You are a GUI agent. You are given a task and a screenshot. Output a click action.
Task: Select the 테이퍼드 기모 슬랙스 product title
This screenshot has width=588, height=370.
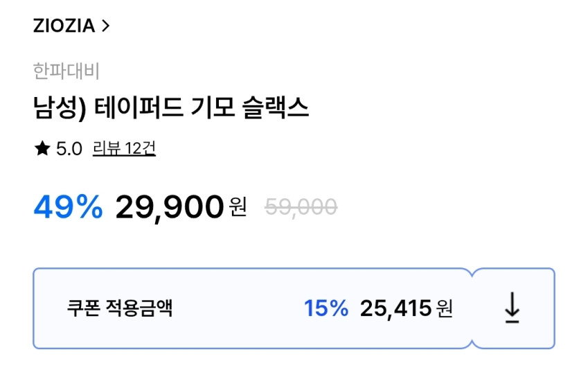170,108
